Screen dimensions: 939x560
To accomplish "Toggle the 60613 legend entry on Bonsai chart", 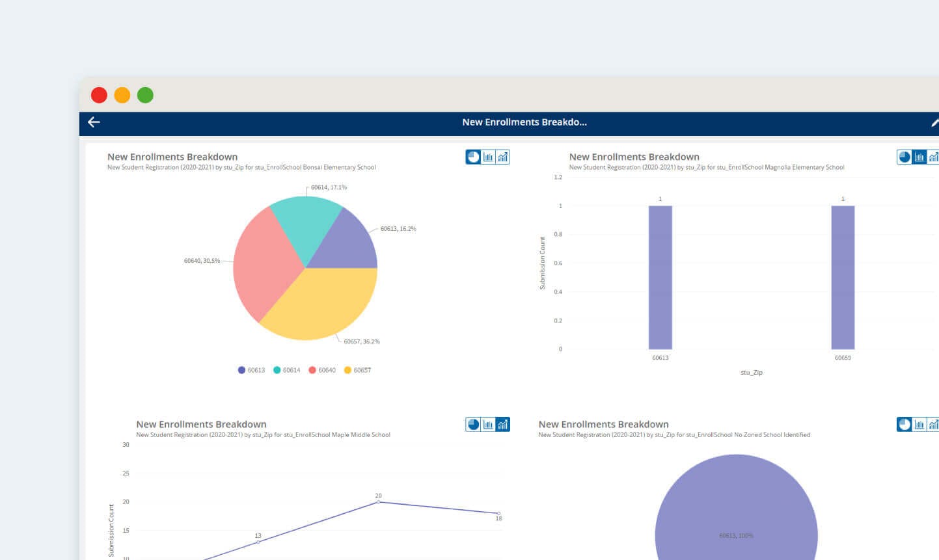I will click(254, 369).
